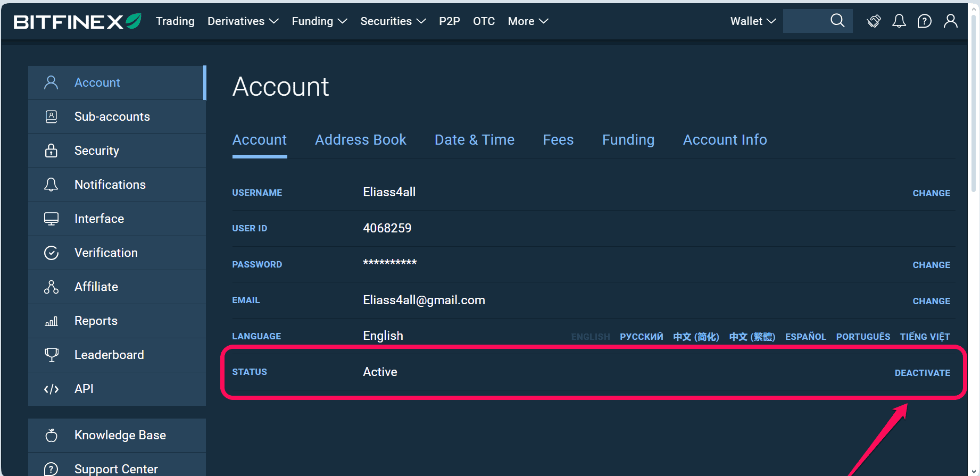Click DEACTIVATE in the Status row

pos(923,373)
